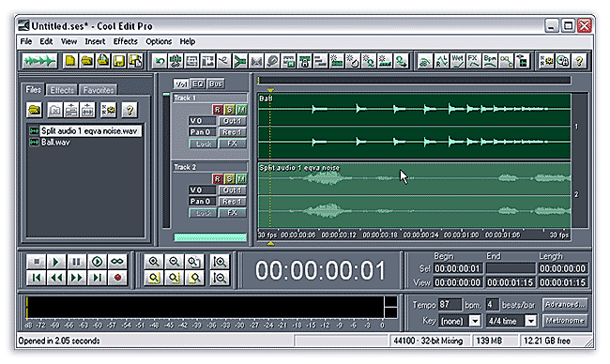Zoom in horizontally magnifier icon
Viewport: 610px width, 364px height.
tap(154, 262)
